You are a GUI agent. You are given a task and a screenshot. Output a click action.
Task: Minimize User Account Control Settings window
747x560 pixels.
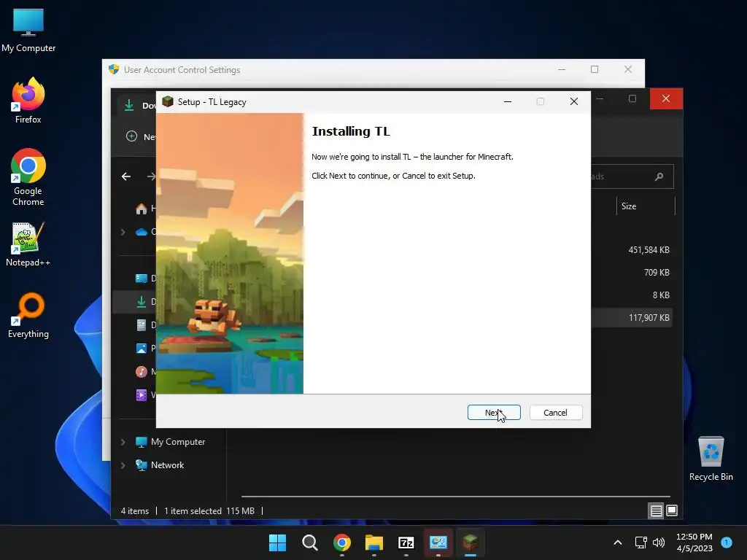[562, 69]
